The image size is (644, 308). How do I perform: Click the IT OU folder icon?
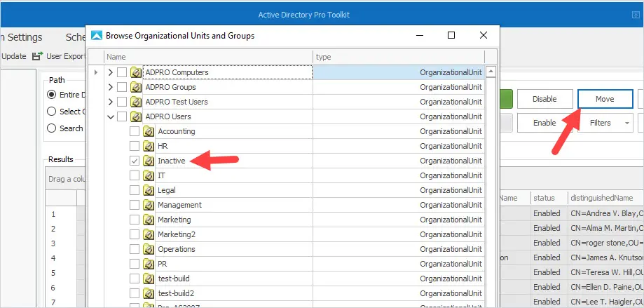(149, 175)
